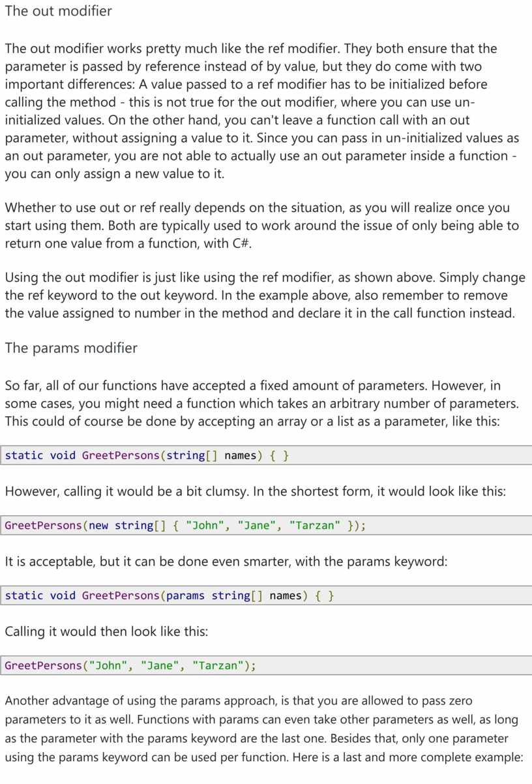532x784 pixels.
Task: Click the paragraph beginning "The out modifier works"
Action: (x=261, y=111)
